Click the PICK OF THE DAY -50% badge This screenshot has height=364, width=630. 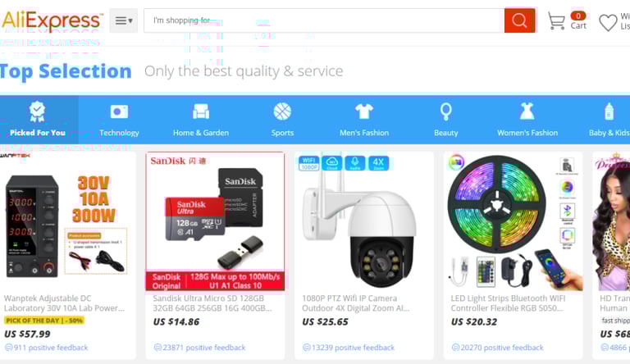pos(44,321)
